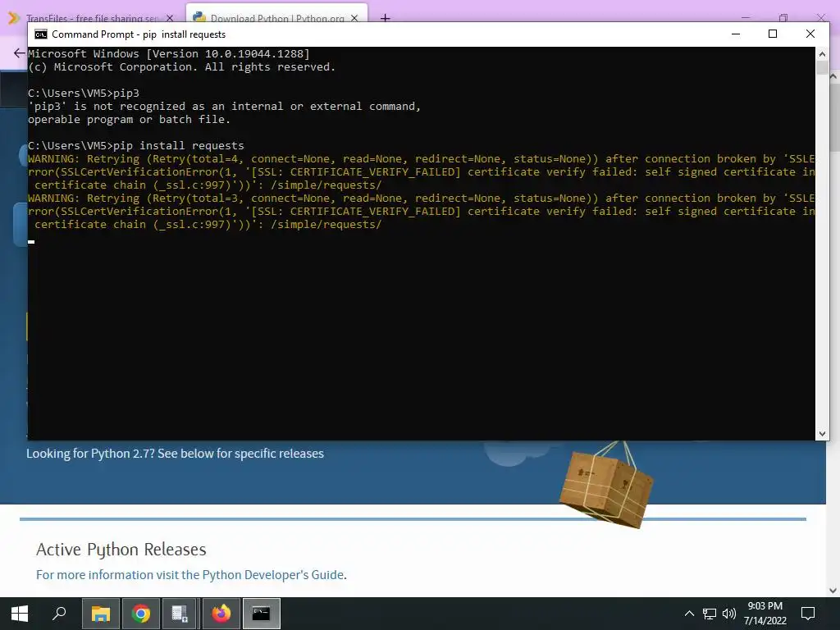Open the installer app in the taskbar

(x=180, y=614)
